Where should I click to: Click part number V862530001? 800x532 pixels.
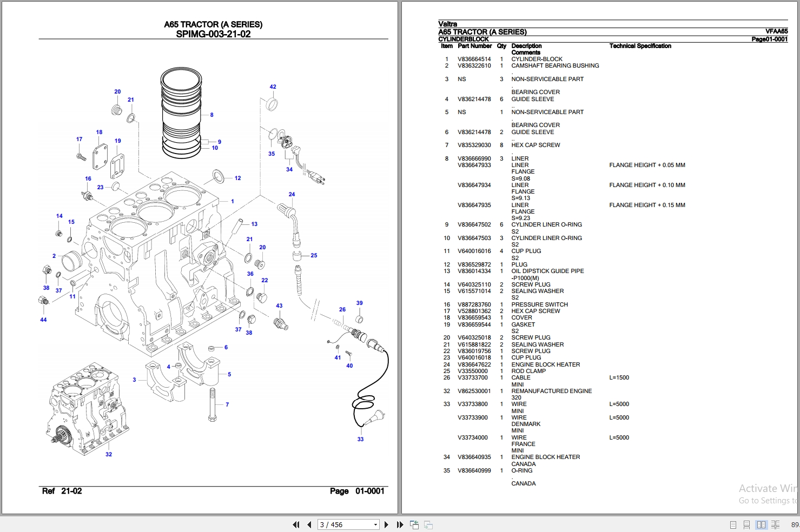(x=474, y=391)
